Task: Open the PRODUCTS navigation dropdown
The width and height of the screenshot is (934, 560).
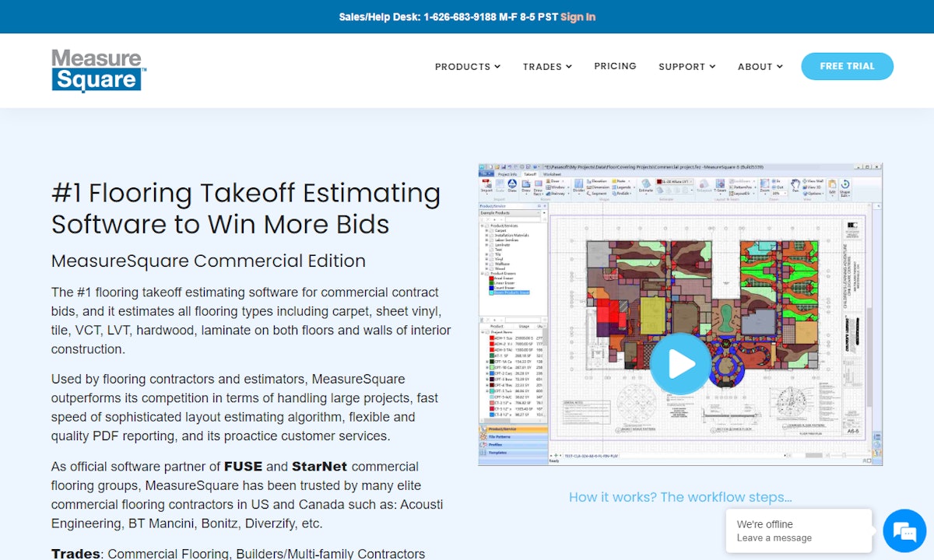Action: (x=462, y=66)
